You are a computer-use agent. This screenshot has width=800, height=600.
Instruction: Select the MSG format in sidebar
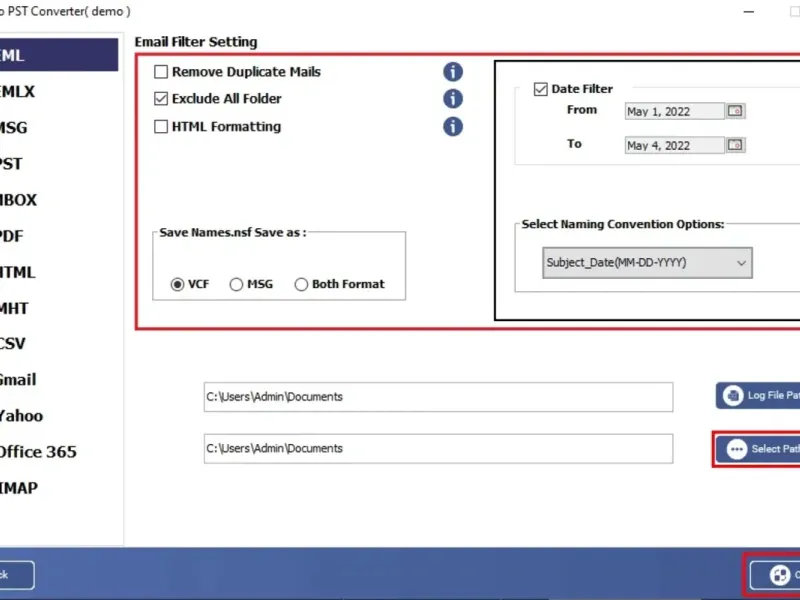13,128
